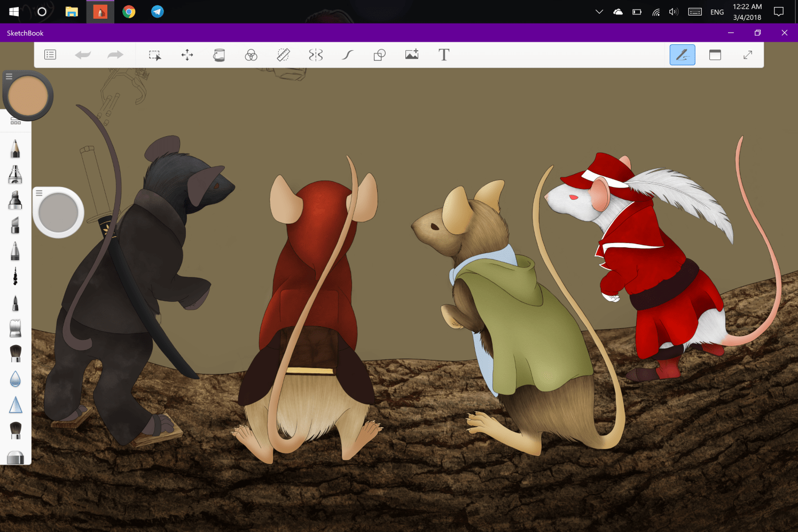Click the Undo arrow button
This screenshot has height=532, width=798.
83,55
